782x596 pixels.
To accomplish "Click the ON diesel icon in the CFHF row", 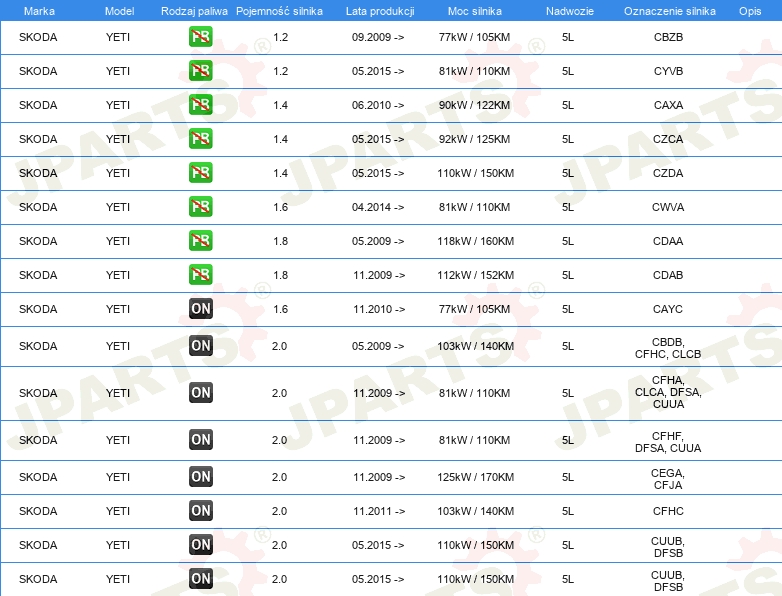I will click(x=200, y=440).
